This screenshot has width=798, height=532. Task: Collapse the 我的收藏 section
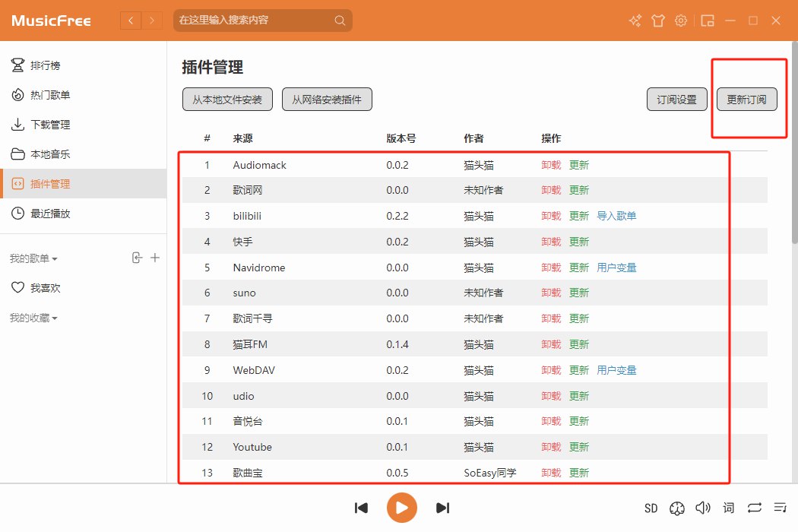click(x=33, y=318)
